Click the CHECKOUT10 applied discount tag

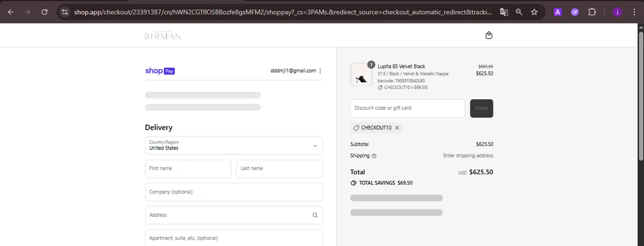click(377, 128)
